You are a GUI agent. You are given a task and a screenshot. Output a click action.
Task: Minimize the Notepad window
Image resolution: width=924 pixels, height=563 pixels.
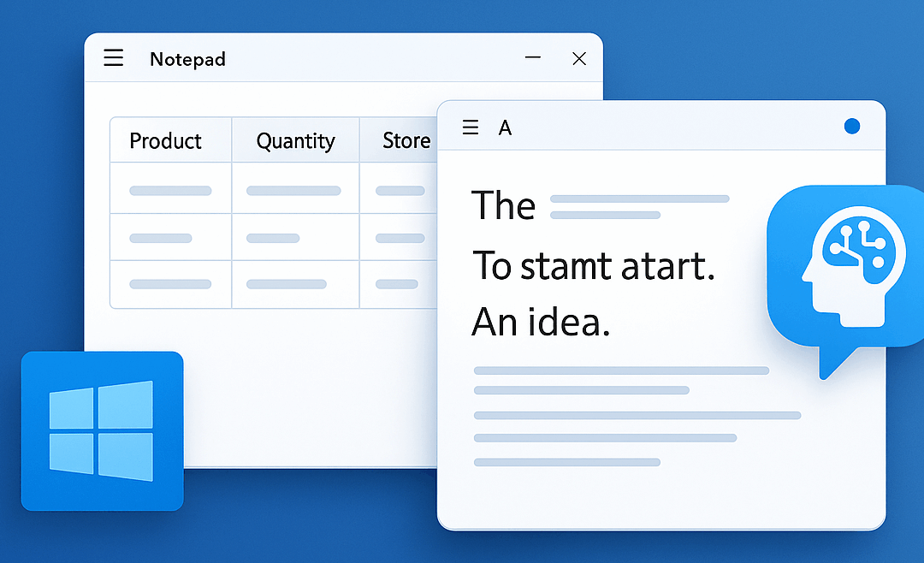[x=533, y=58]
